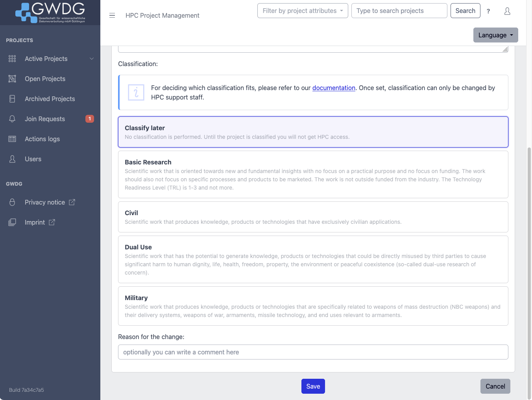Click the Reason for the change field

pos(313,352)
